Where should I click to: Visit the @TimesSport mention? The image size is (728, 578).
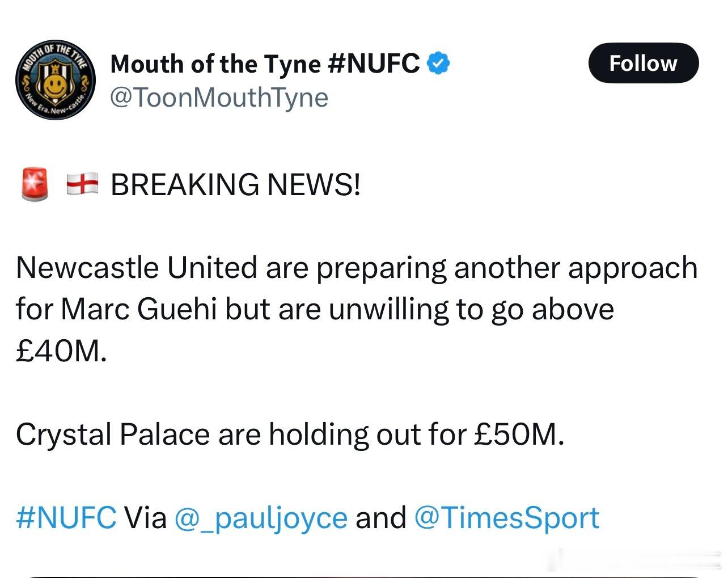click(x=507, y=518)
